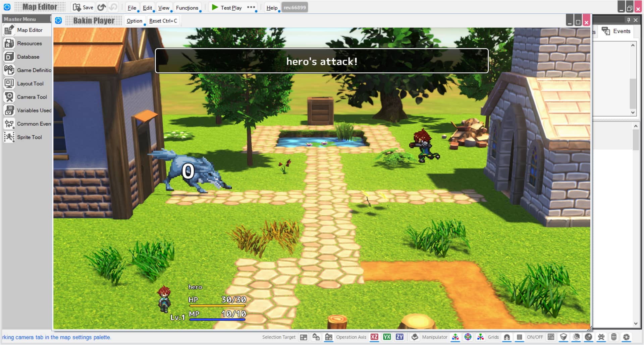Open the Functions menu
Image resolution: width=644 pixels, height=345 pixels.
coord(187,8)
